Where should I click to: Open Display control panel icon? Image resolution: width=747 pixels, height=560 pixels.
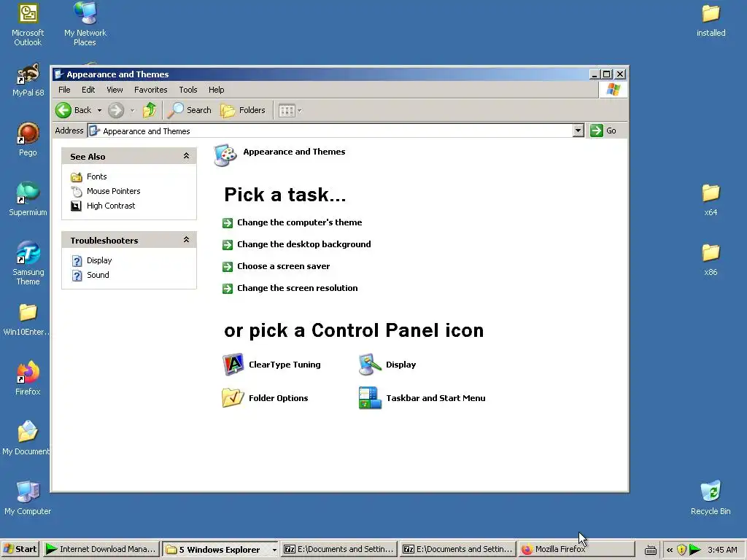coord(387,365)
